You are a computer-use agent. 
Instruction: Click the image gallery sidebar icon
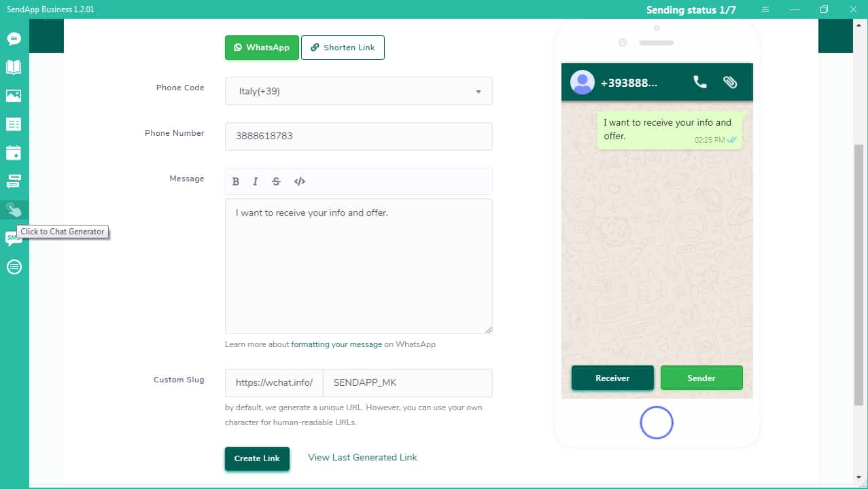pos(14,96)
